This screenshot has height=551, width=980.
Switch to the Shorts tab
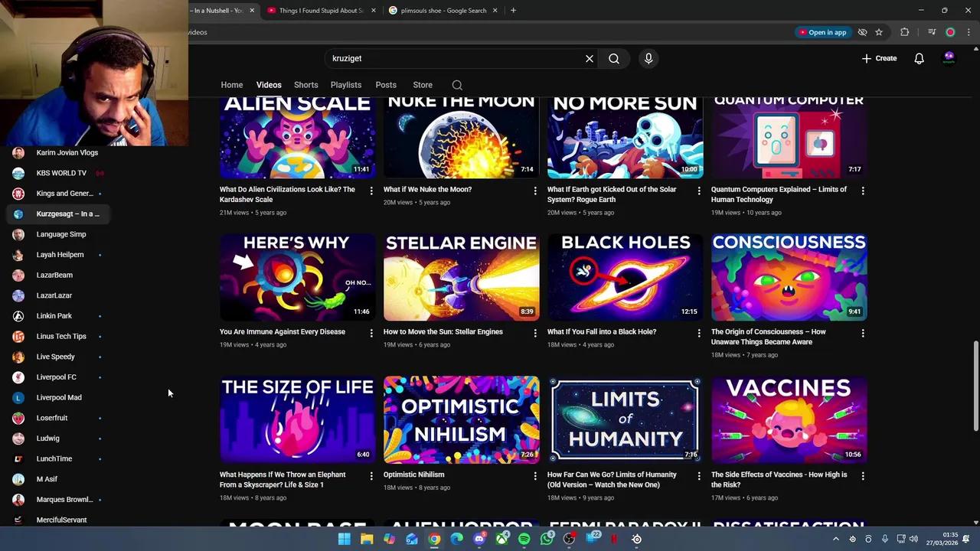pyautogui.click(x=306, y=85)
